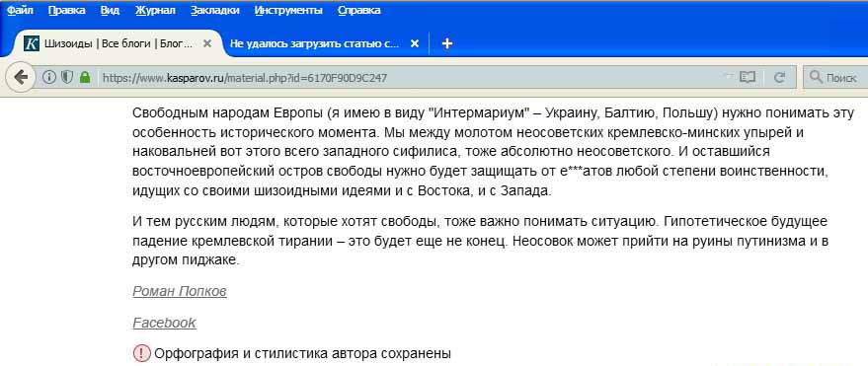
Task: Open the Facebook link
Action: coord(164,323)
